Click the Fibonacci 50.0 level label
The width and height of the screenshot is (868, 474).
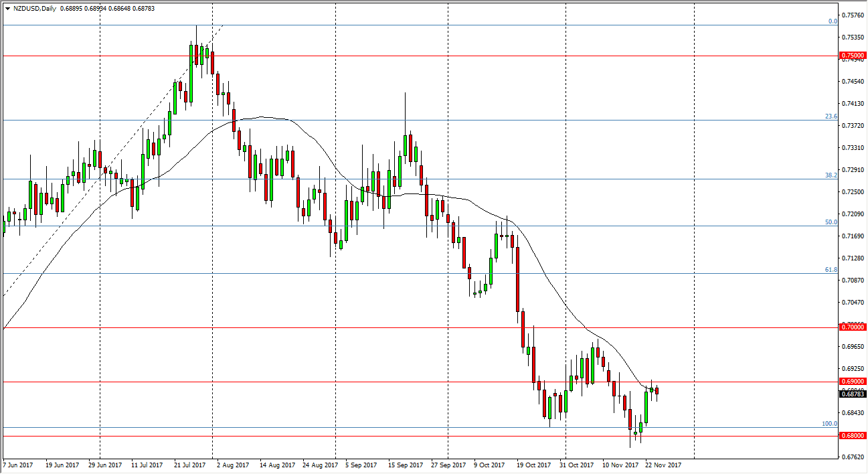click(831, 222)
